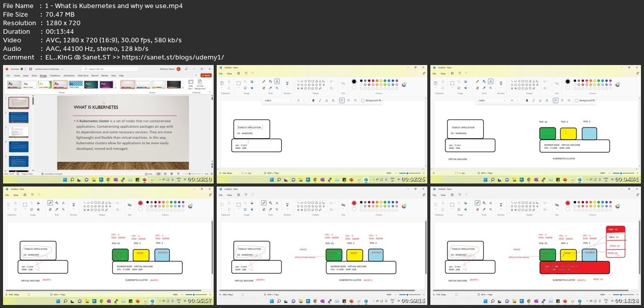Select the Fill bucket tool in the 00:02:25 Paint frame
Screen dimensions: 644x308
(x=271, y=81)
